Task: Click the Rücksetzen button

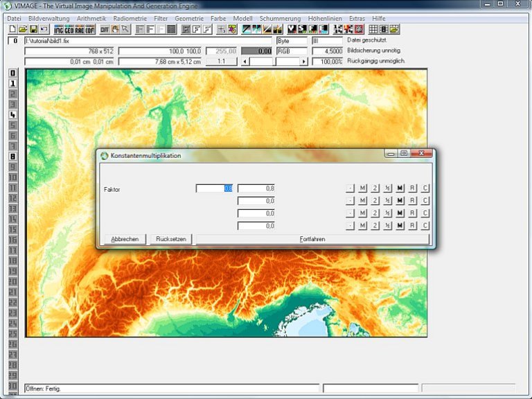Action: pyautogui.click(x=171, y=239)
